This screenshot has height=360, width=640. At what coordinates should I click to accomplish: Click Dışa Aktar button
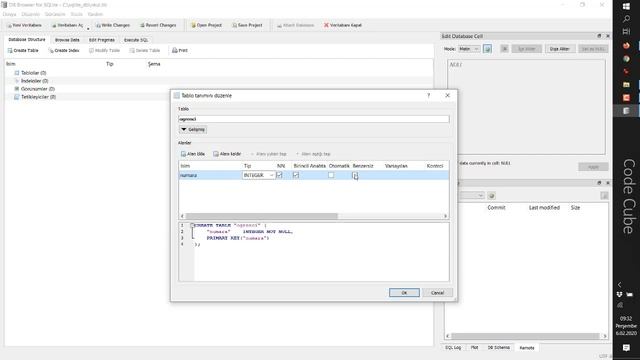click(x=560, y=49)
